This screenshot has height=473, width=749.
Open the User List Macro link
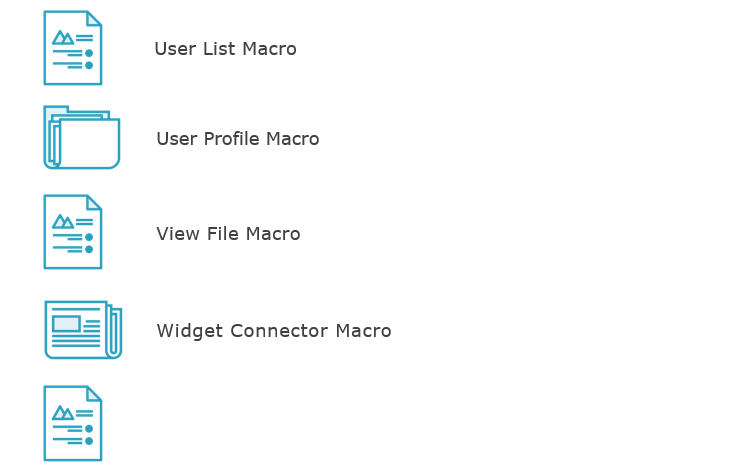pyautogui.click(x=225, y=49)
